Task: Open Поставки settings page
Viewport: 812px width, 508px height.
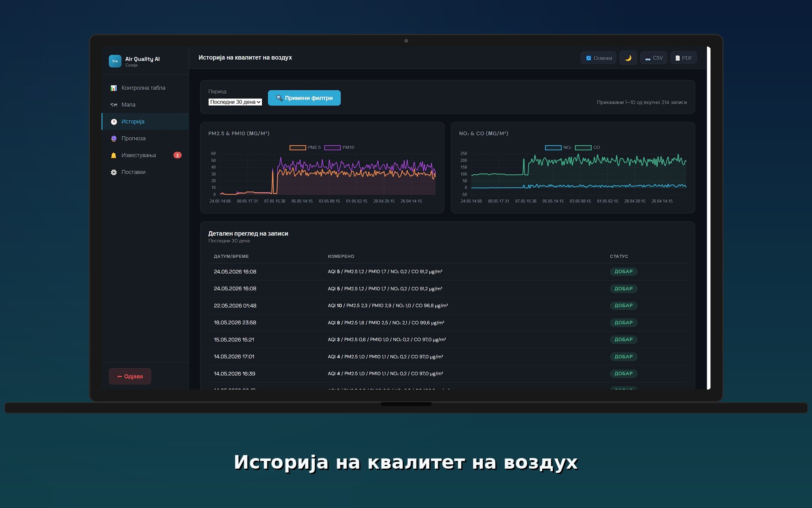Action: tap(145, 172)
